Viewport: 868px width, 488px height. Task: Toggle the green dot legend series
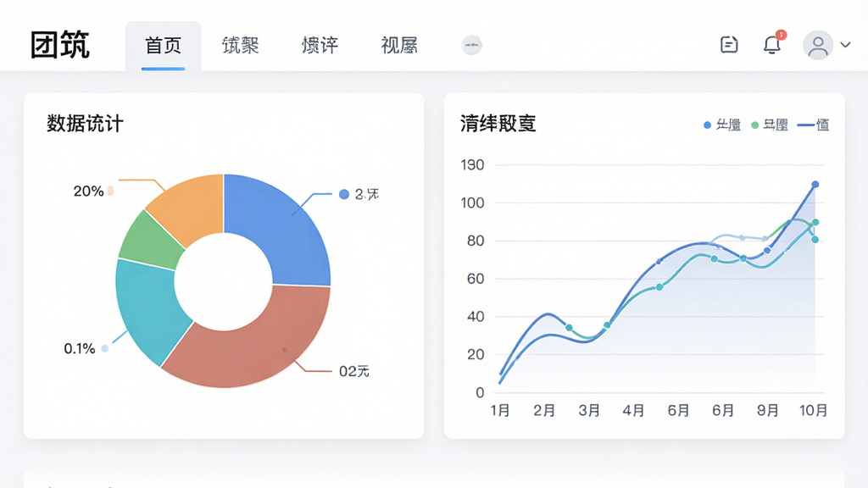(x=770, y=125)
